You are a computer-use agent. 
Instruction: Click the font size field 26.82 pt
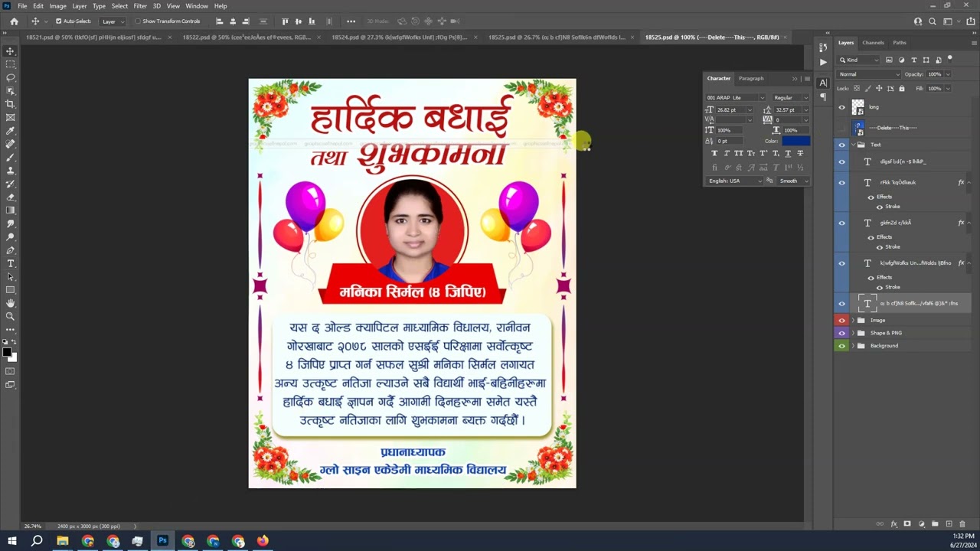click(730, 110)
